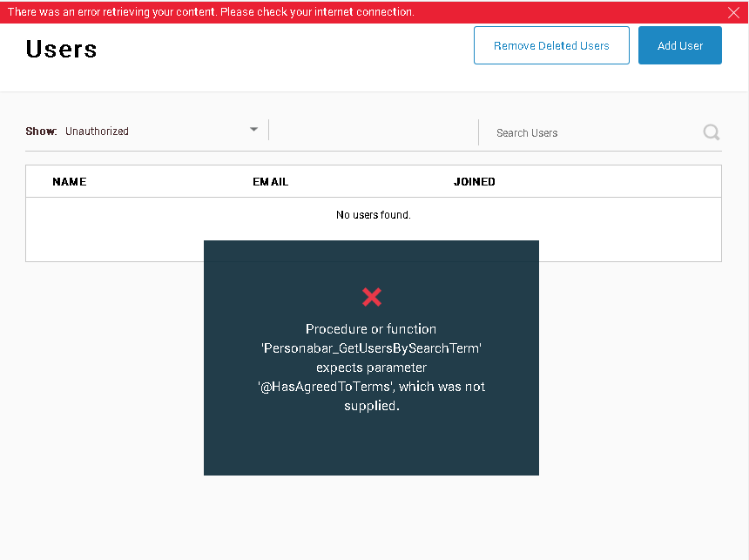Focus the Search Users input field

pos(592,133)
